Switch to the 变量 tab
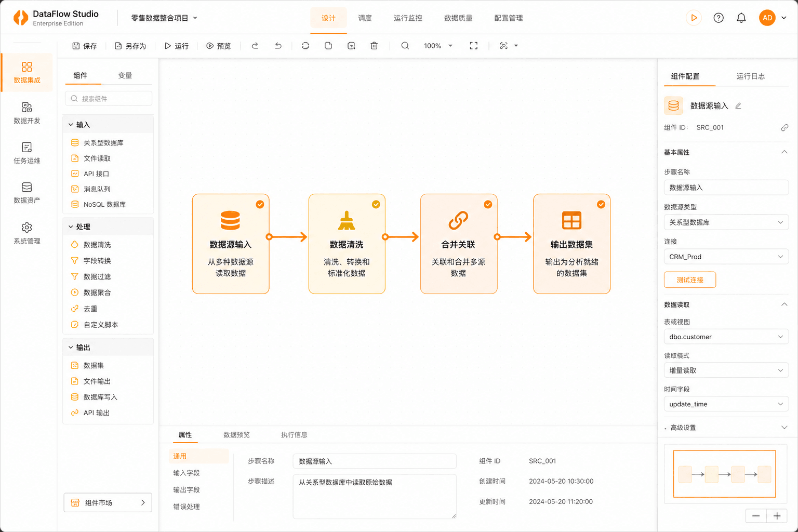 tap(125, 76)
